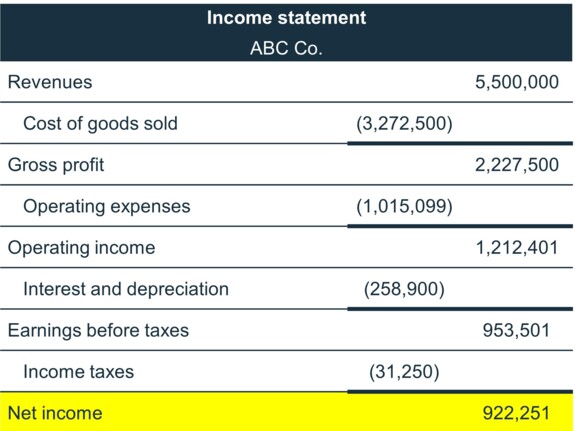Select the 5,500,000 revenues amount

[x=517, y=82]
